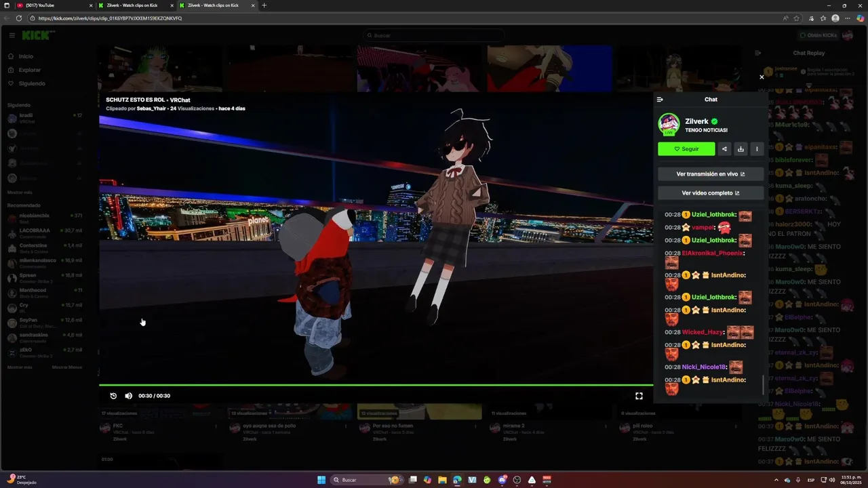Screen dimensions: 868x488
Task: Toggle read aloud icon in address bar
Action: 785,18
